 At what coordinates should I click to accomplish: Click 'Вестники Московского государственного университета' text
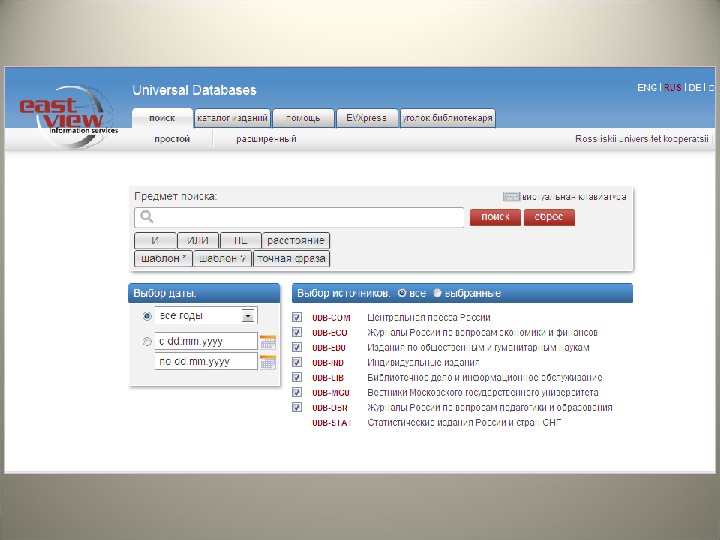[x=483, y=393]
